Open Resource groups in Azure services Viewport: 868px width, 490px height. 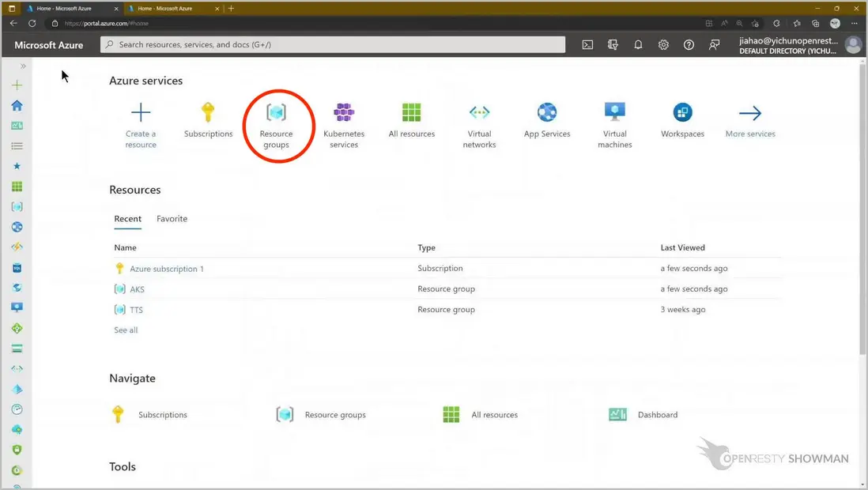[x=276, y=125]
